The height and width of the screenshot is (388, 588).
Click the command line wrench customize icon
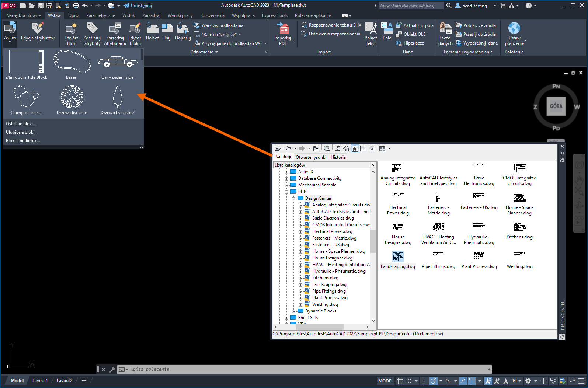coord(112,369)
